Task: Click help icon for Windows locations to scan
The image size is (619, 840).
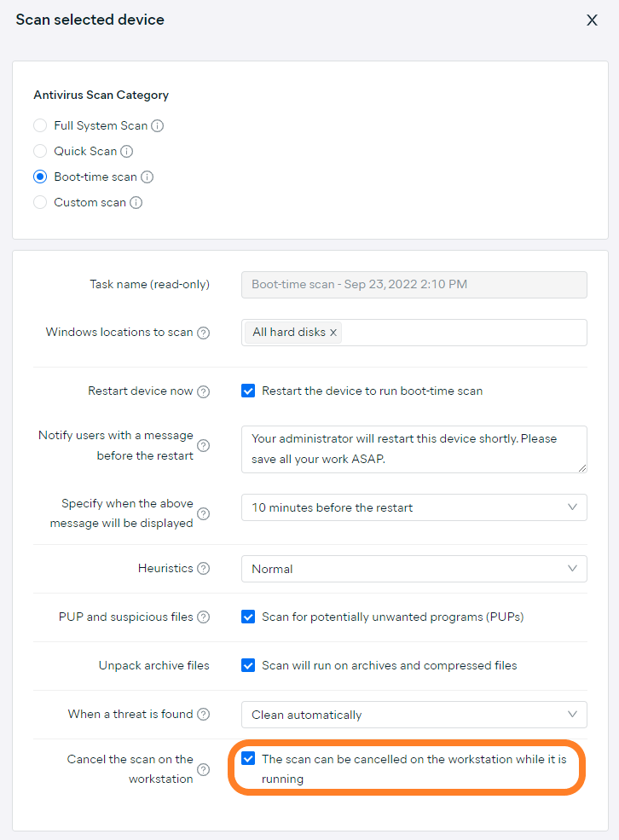Action: (204, 333)
